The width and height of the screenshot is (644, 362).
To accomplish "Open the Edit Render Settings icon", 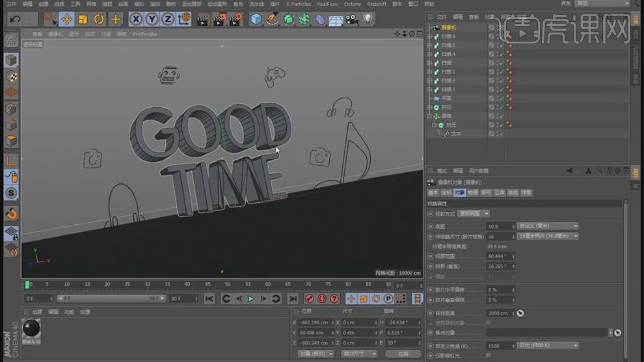I will [235, 19].
